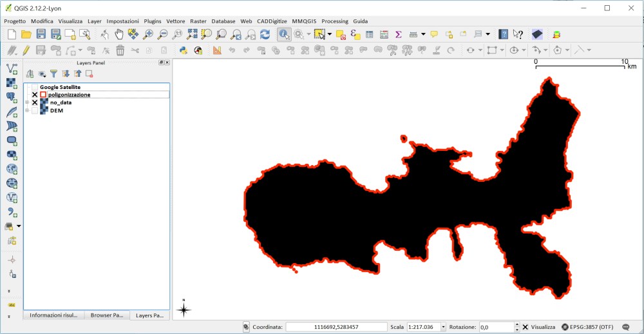Click the Coordinata input field
644x334 pixels.
click(x=336, y=327)
